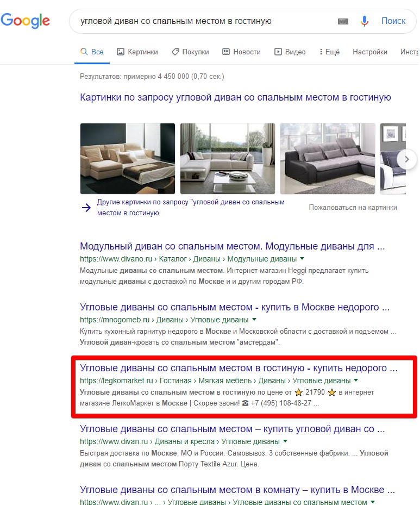This screenshot has width=420, height=505.
Task: Start voice search with the microphone icon
Action: point(365,21)
